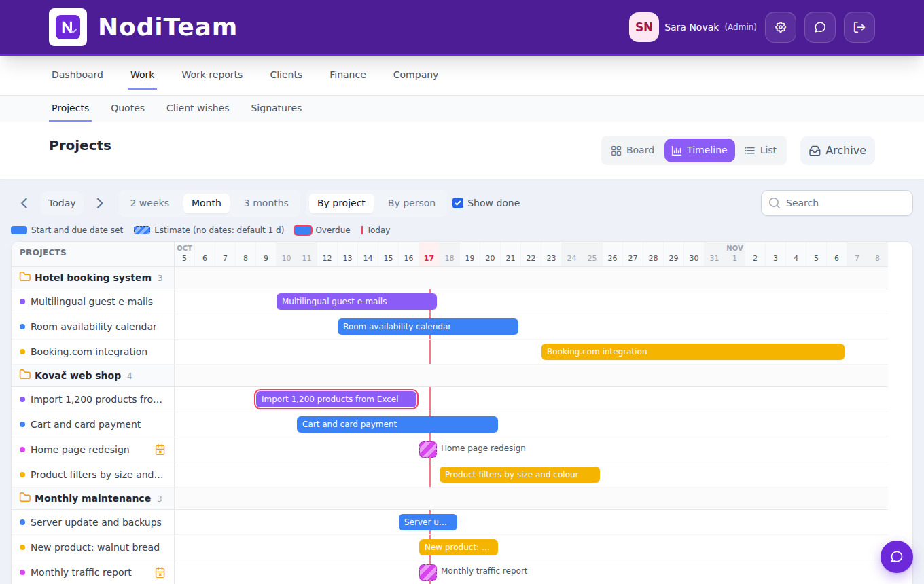Select Server update and backups row
Screen dimensions: 924x584
(93, 522)
